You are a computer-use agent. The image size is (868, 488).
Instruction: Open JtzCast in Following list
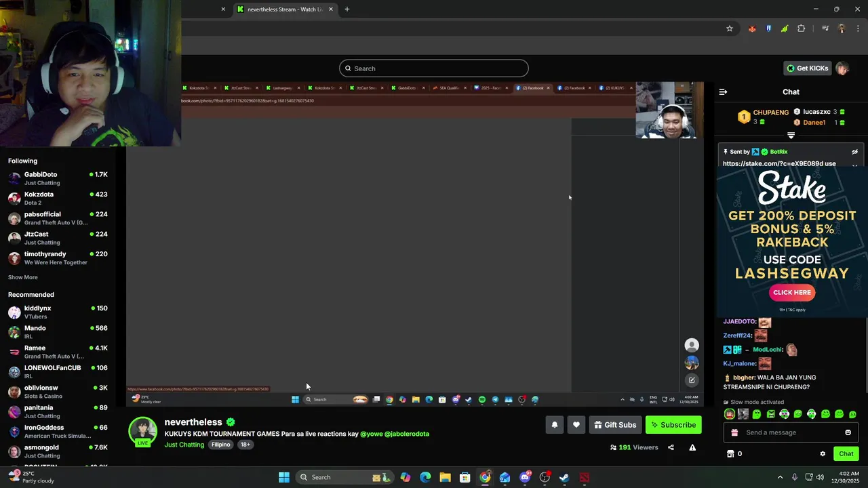(x=58, y=238)
